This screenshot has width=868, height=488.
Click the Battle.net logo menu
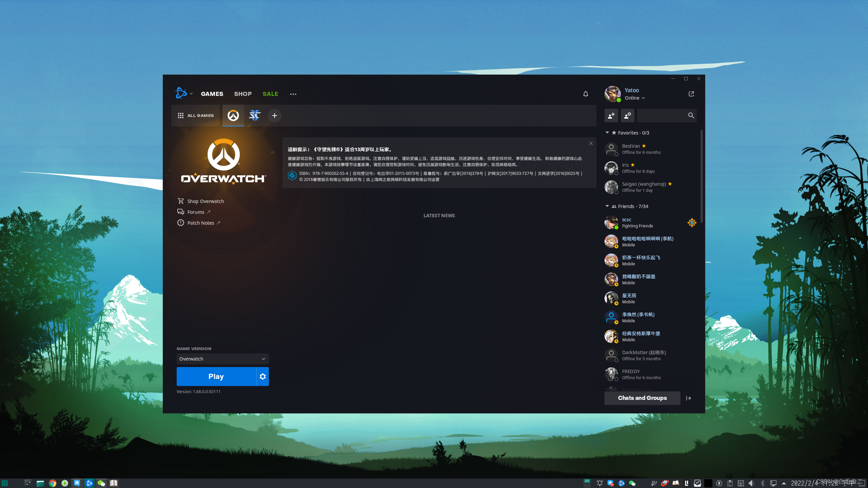[181, 94]
